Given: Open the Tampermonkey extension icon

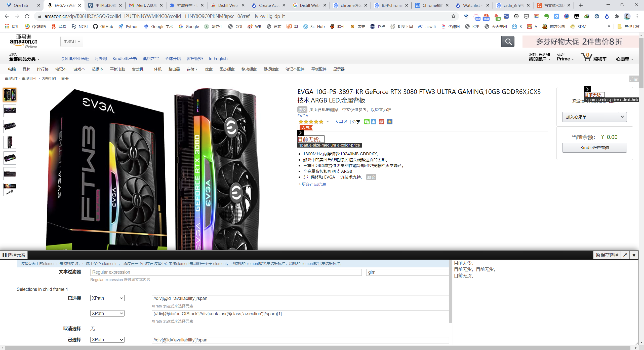Looking at the screenshot, I should (577, 16).
